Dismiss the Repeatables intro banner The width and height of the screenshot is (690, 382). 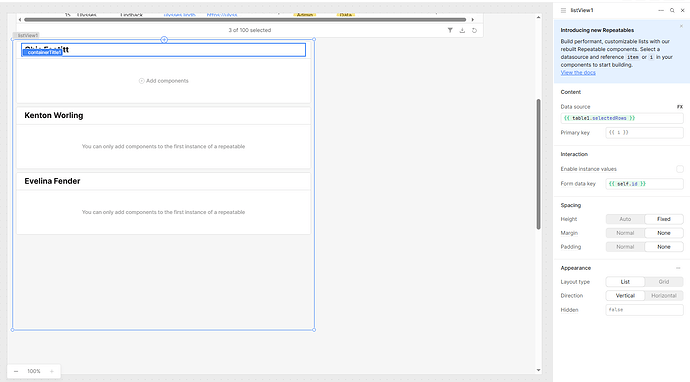click(681, 26)
